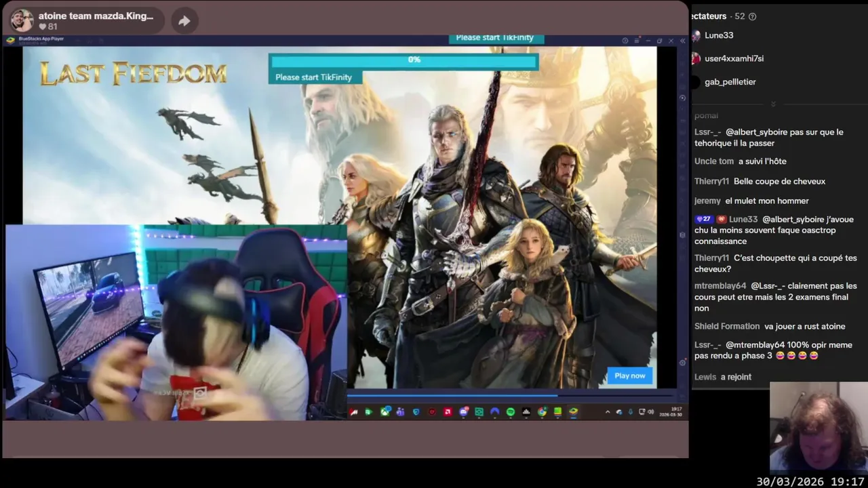Click mtremblay64 username in chat
This screenshot has height=488, width=868.
[720, 286]
